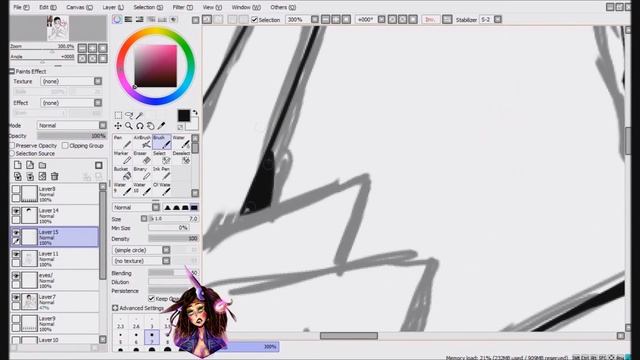Select the Brush tool

click(162, 142)
